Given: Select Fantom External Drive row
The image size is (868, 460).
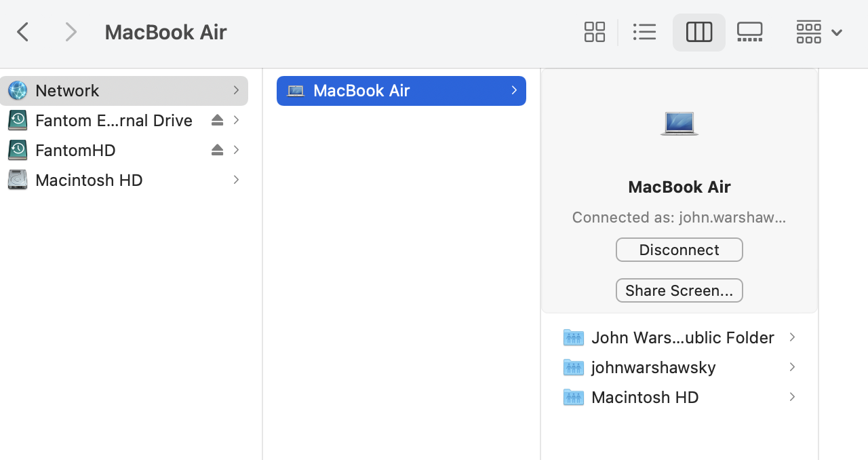Looking at the screenshot, I should (124, 120).
